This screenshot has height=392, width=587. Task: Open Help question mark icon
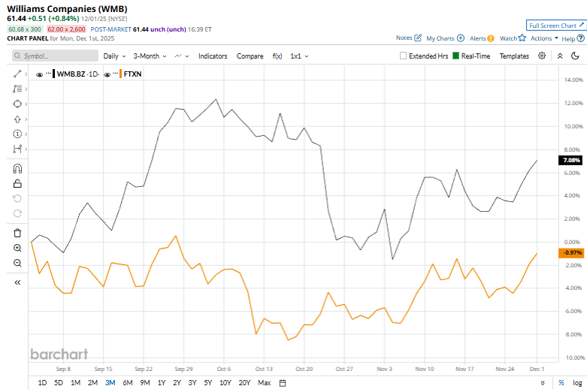tap(581, 38)
